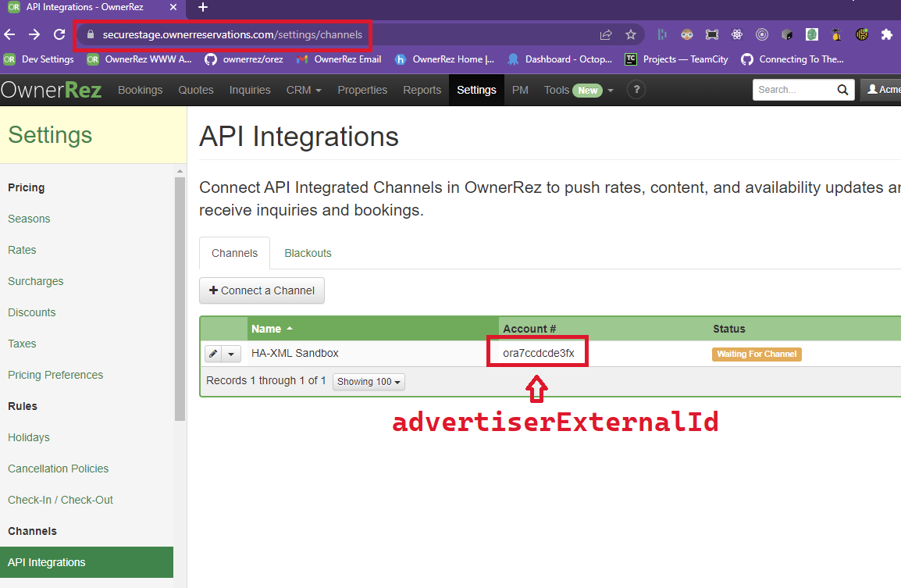Open the edit dropdown next to the pencil icon
This screenshot has width=901, height=588.
click(231, 353)
